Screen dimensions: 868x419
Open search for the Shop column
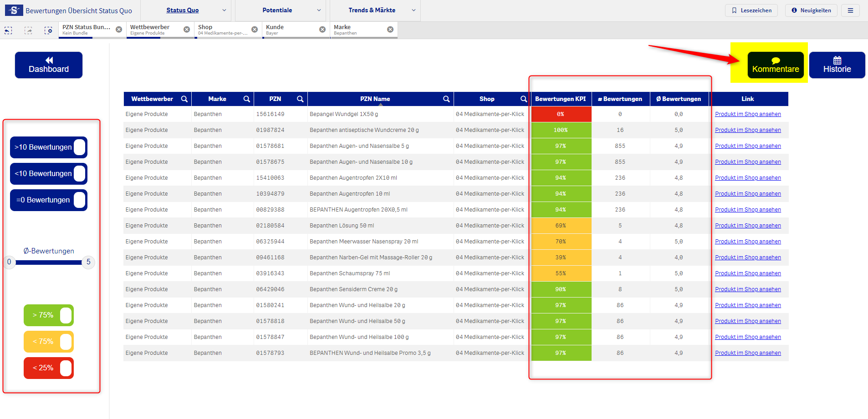(524, 99)
